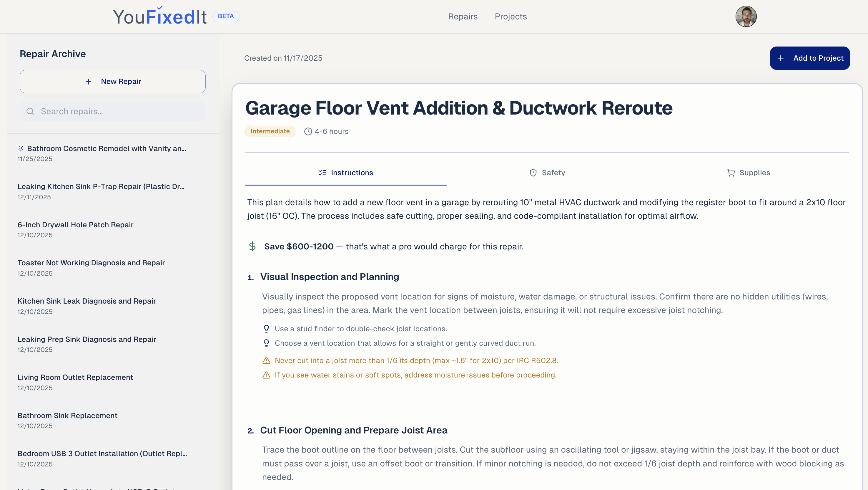Click the Save $600-1200 text
This screenshot has width=868, height=490.
pyautogui.click(x=299, y=246)
